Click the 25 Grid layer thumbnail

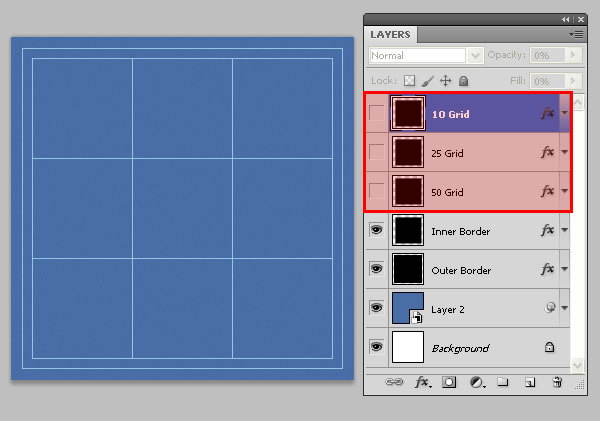pyautogui.click(x=408, y=152)
